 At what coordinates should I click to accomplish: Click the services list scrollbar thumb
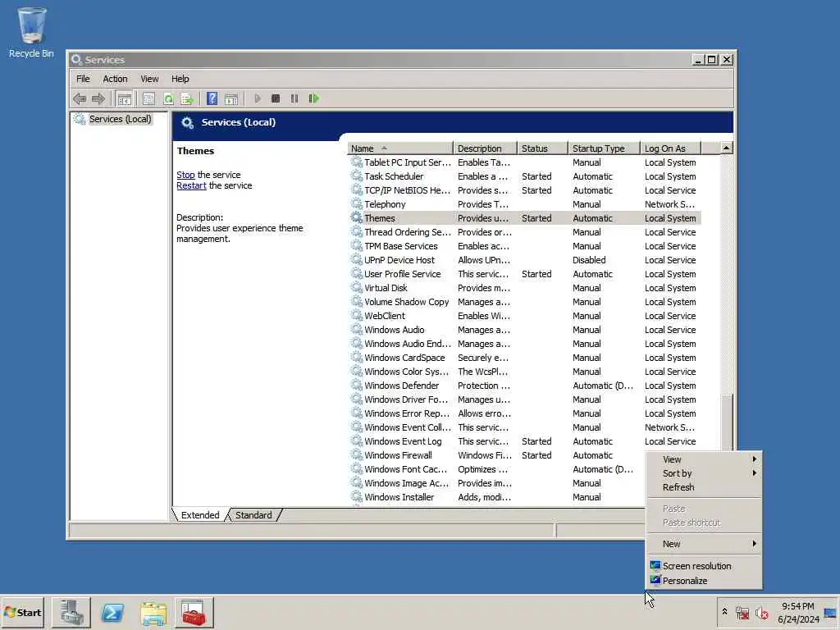727,422
